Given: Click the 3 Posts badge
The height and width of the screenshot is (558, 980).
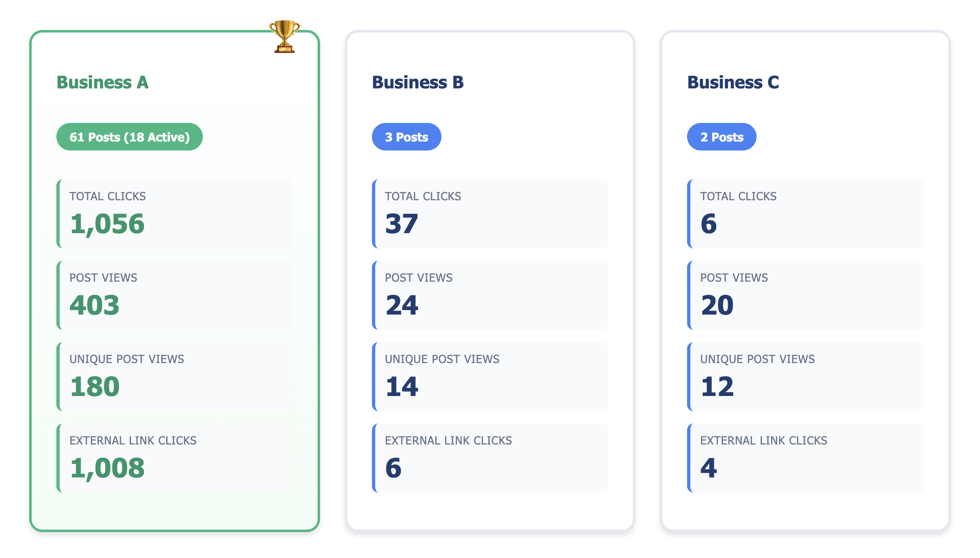Looking at the screenshot, I should coord(406,137).
